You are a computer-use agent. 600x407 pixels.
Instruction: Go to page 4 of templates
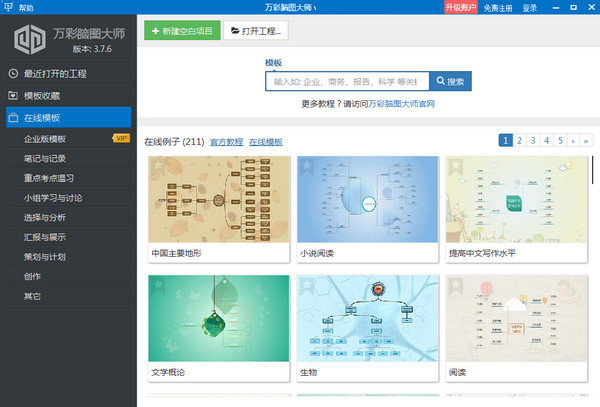[547, 140]
